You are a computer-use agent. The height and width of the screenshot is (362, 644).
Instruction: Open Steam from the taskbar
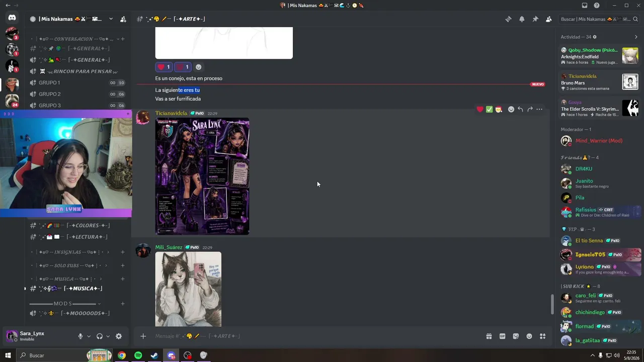click(154, 355)
